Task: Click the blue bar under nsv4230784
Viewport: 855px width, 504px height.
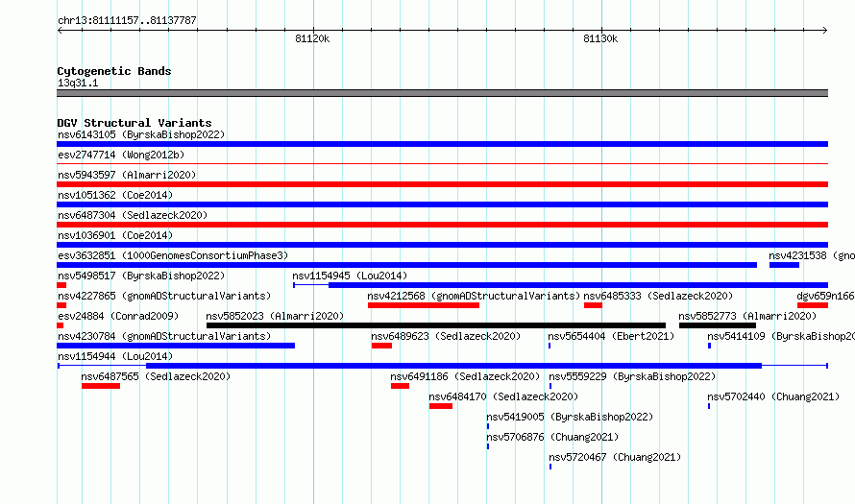Action: pyautogui.click(x=176, y=346)
